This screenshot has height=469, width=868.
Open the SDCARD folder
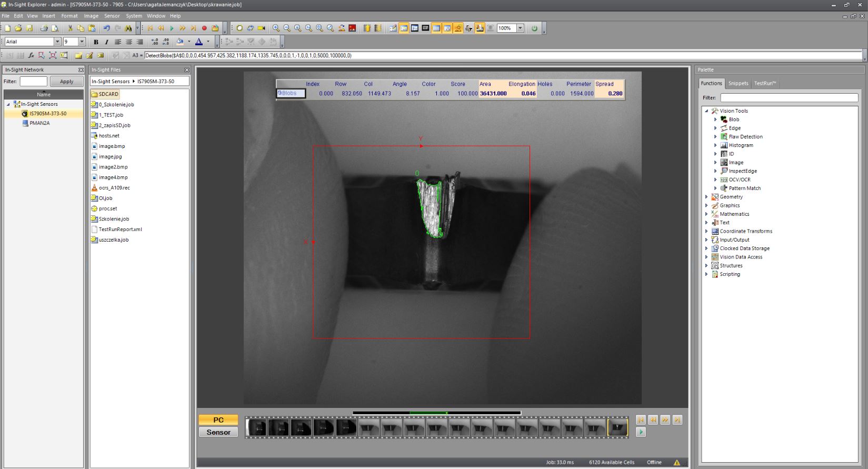point(105,94)
